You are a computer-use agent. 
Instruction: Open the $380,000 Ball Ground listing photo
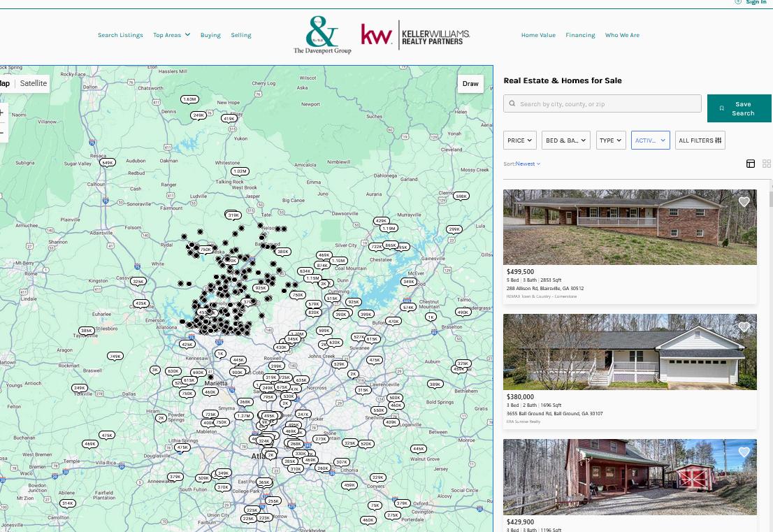tap(630, 352)
